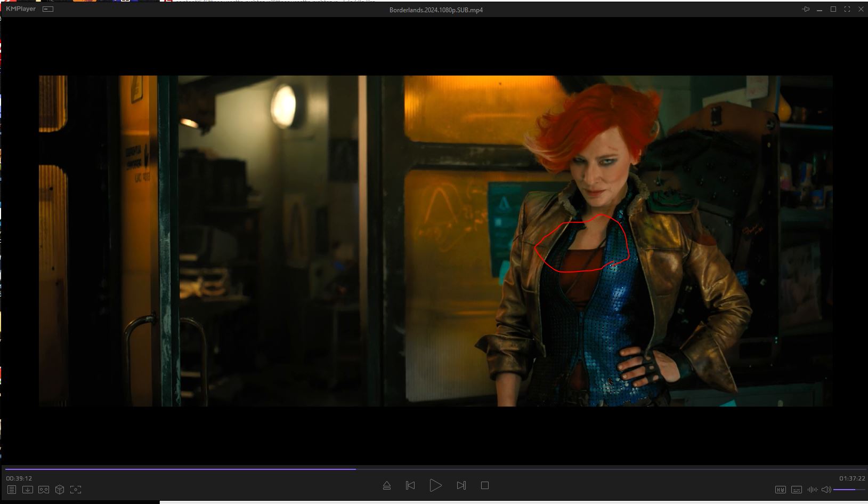Open the KMPlayer main menu logo
This screenshot has height=504, width=868.
pos(21,9)
